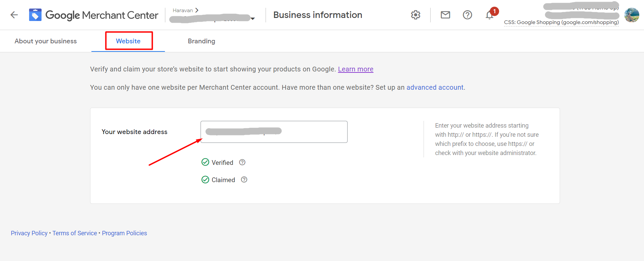
Task: Click the Google Merchant Center logo
Action: point(35,15)
